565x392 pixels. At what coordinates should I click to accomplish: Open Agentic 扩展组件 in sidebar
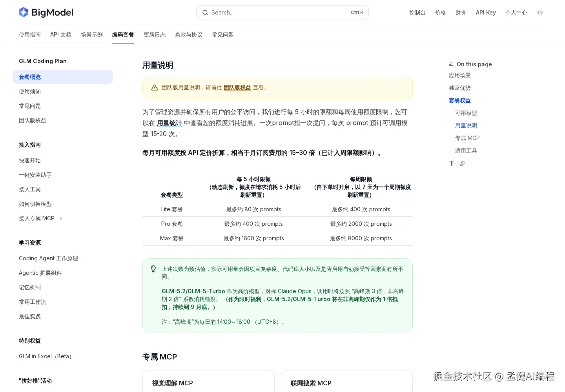click(63, 273)
